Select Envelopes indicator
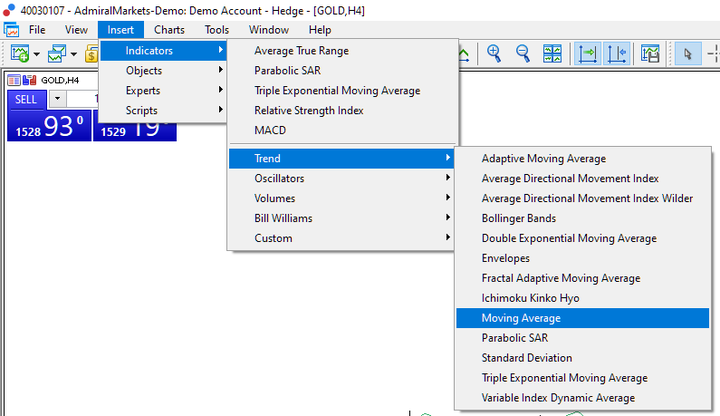The image size is (720, 416). [583, 258]
